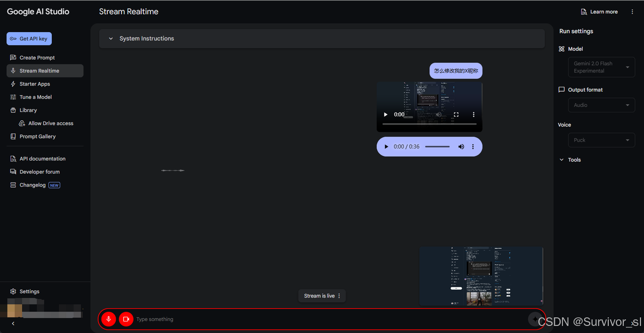Open the Voice dropdown showing Puck
The width and height of the screenshot is (644, 333).
[602, 140]
